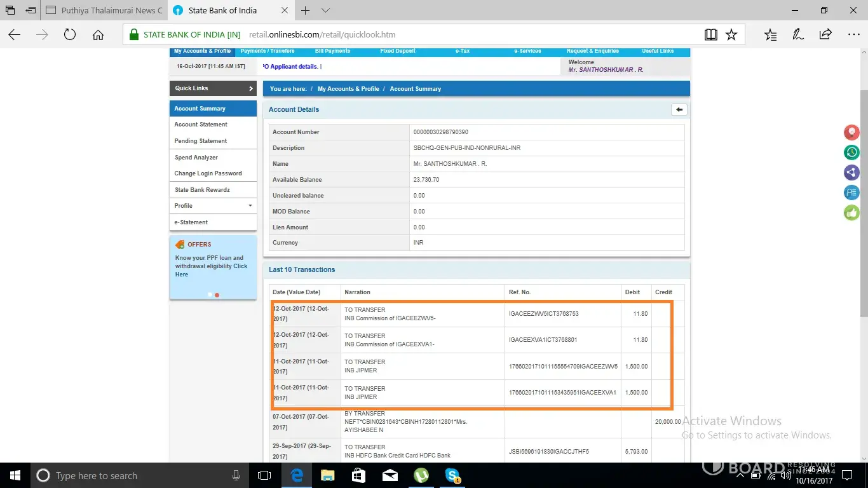Add page to favorites with star icon
Image resolution: width=868 pixels, height=488 pixels.
[731, 35]
